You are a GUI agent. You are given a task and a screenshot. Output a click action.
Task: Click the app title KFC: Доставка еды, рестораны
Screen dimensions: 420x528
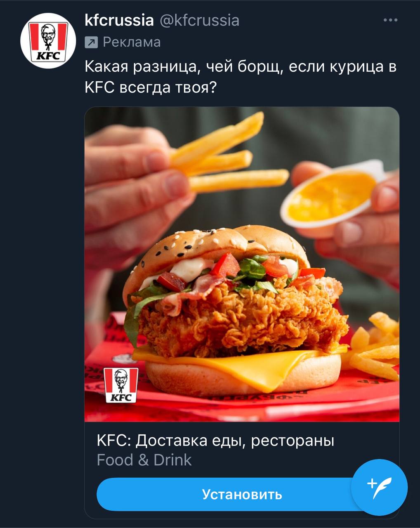click(215, 441)
